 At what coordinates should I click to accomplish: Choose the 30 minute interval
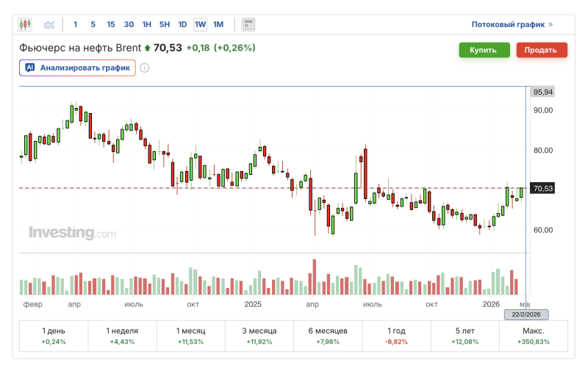[129, 24]
